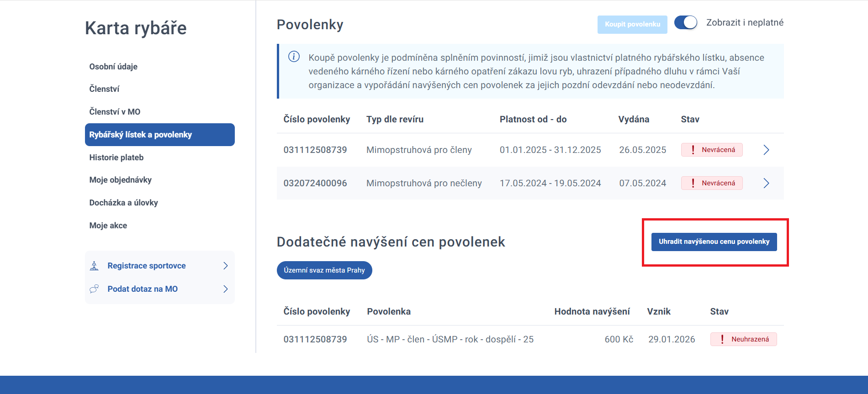Click the Neuhrazená status badge
The height and width of the screenshot is (394, 868).
(x=743, y=339)
